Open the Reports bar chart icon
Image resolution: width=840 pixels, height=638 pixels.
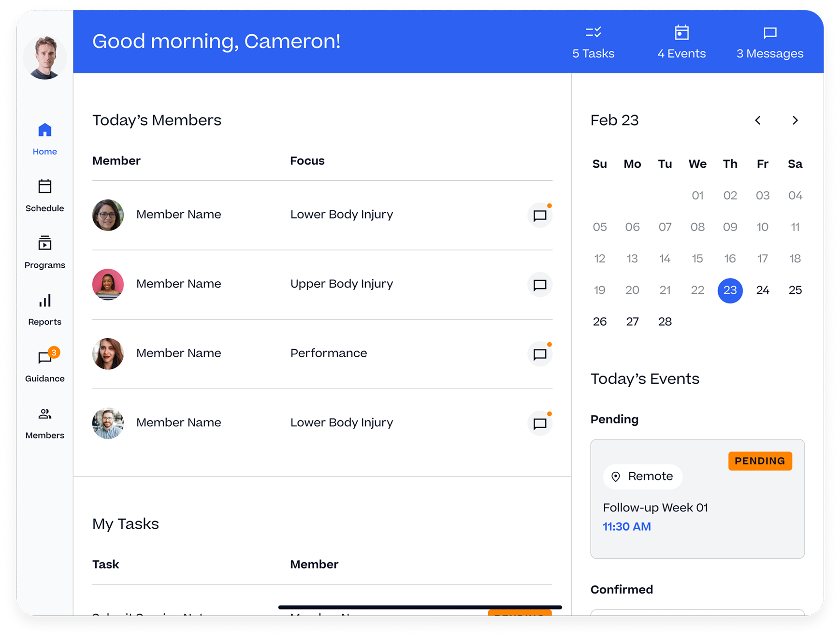click(44, 301)
